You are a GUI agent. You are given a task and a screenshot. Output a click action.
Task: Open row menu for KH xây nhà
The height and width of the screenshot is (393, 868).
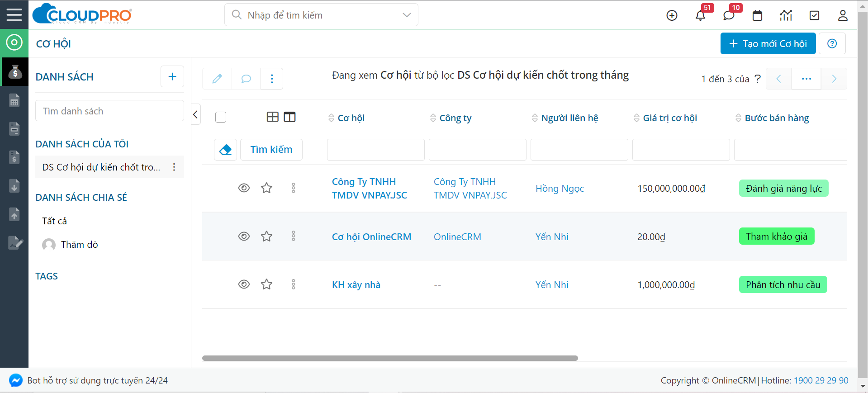[x=293, y=284]
